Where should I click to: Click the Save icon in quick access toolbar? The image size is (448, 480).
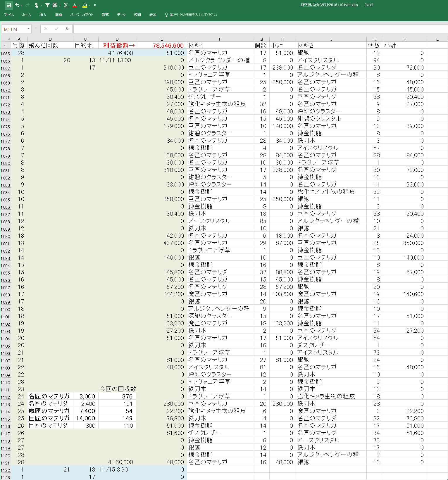pos(8,5)
